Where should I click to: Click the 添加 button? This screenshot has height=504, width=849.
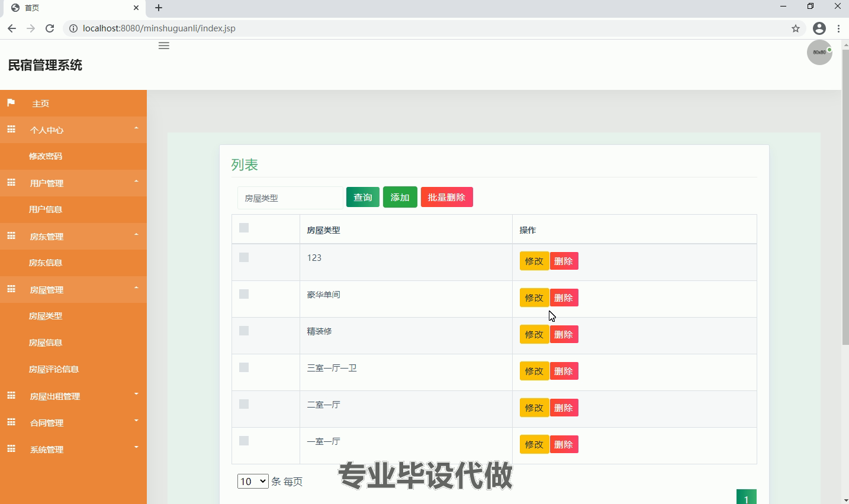click(400, 197)
